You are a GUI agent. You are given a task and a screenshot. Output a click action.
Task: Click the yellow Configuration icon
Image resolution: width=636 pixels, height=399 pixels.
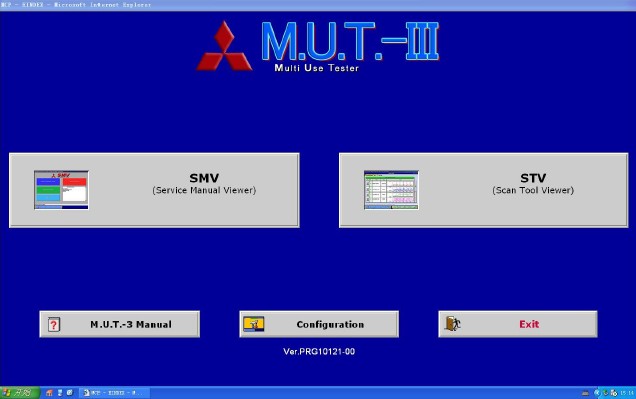tap(254, 324)
